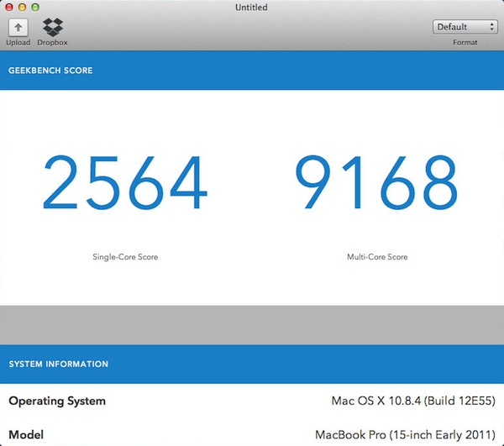The image size is (504, 446).
Task: Zoom the window using green button
Action: (35, 7)
